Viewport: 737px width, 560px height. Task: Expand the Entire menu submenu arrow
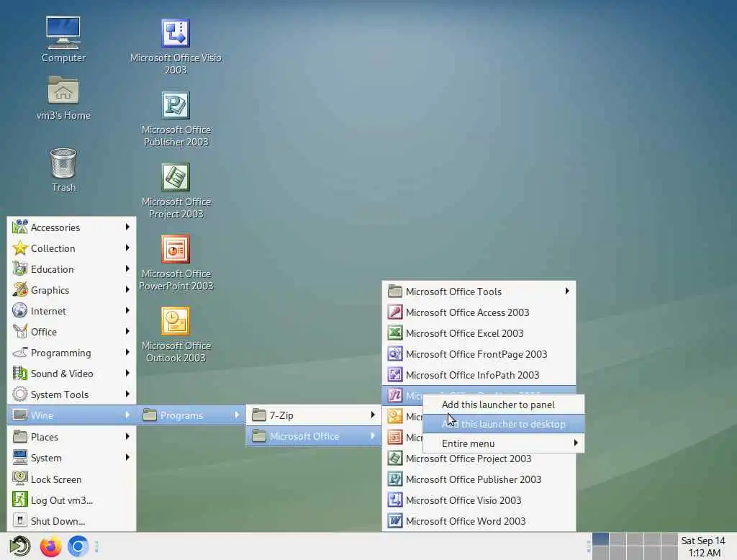tap(576, 443)
